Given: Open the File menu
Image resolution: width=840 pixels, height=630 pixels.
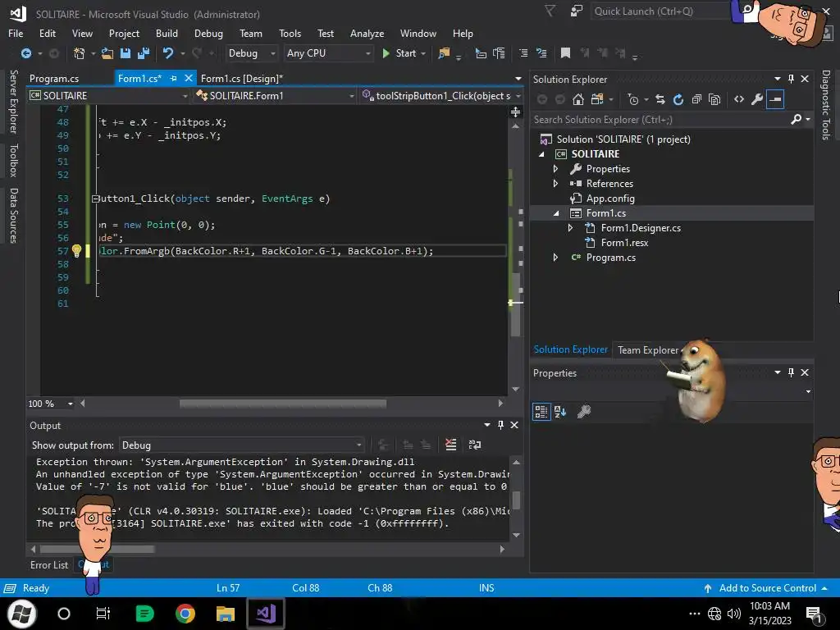Looking at the screenshot, I should (16, 33).
